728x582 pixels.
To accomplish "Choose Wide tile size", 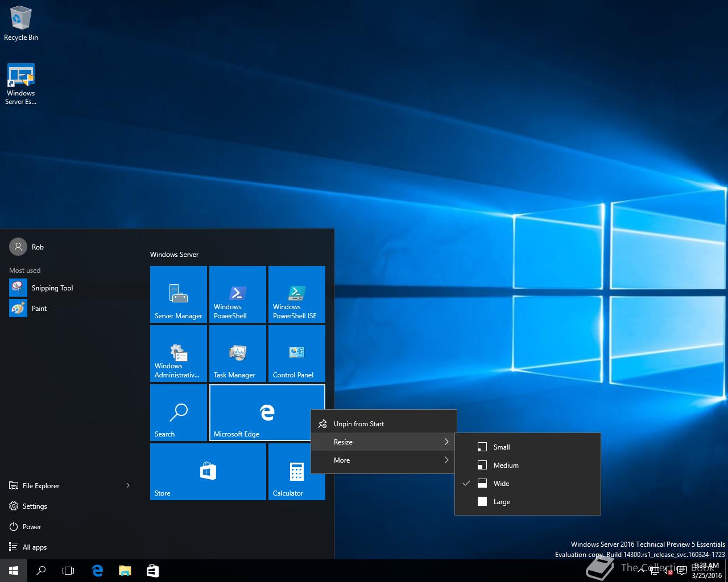I will click(x=528, y=483).
